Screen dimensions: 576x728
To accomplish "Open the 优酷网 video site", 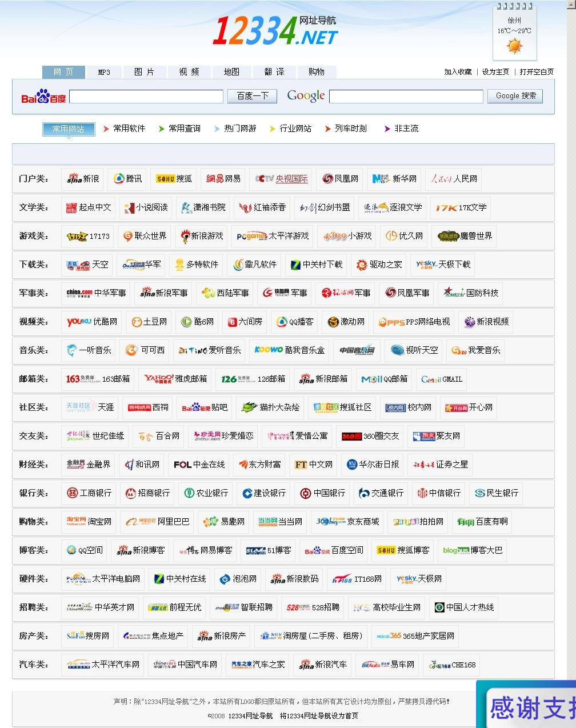I will (91, 322).
